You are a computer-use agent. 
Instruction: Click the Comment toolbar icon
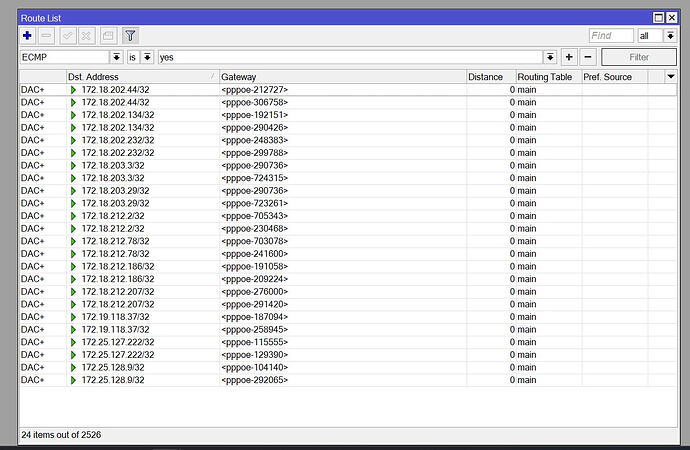tap(108, 36)
